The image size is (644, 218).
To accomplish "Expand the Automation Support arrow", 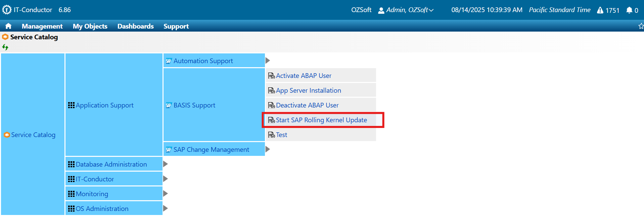I will (268, 61).
